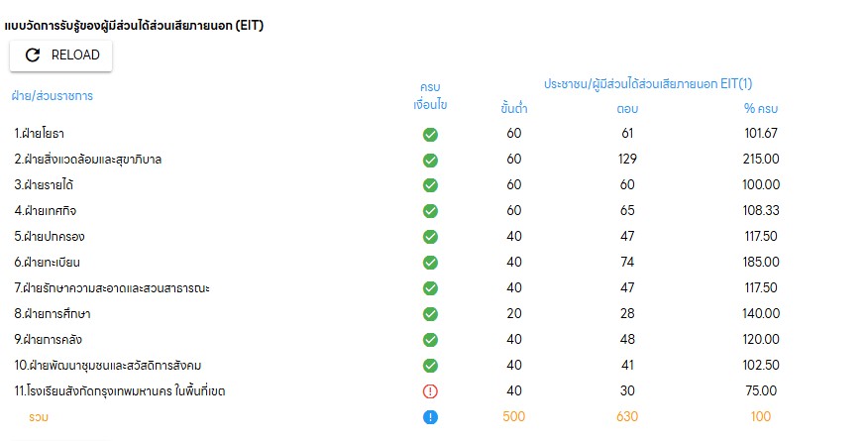Click green check icon for ฝ่ายการคลัง
868x441 pixels.
430,340
